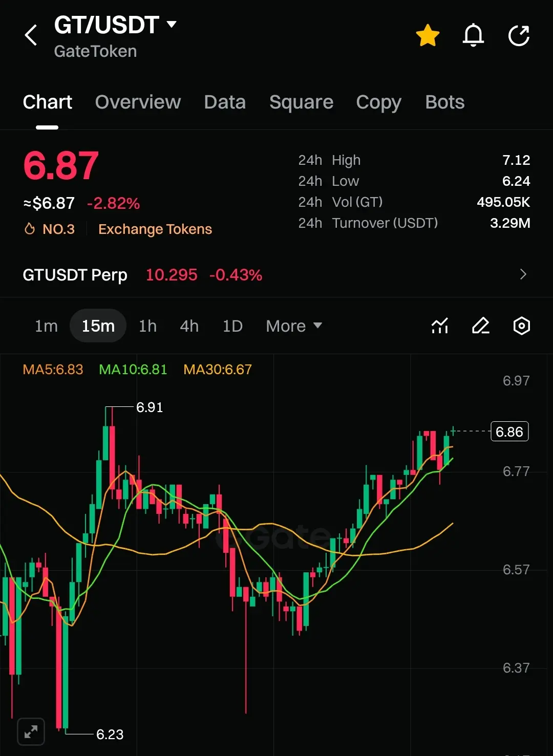Go back using the left arrow
Viewport: 553px width, 756px height.
click(31, 35)
